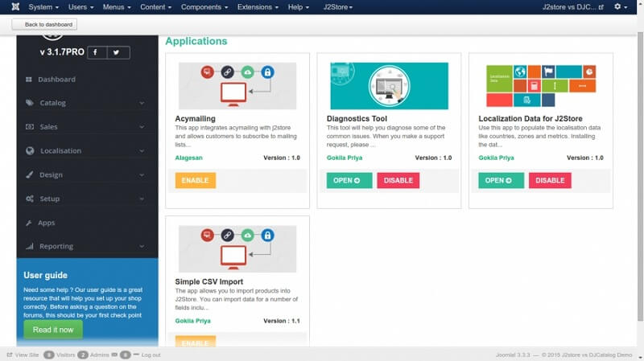The height and width of the screenshot is (361, 644).
Task: Open the J2Store menu
Action: click(x=337, y=7)
